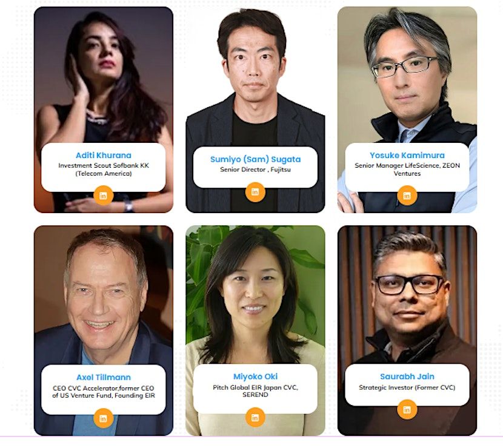Open Yosuke Kamimura's LinkedIn icon
The height and width of the screenshot is (448, 503).
[407, 196]
